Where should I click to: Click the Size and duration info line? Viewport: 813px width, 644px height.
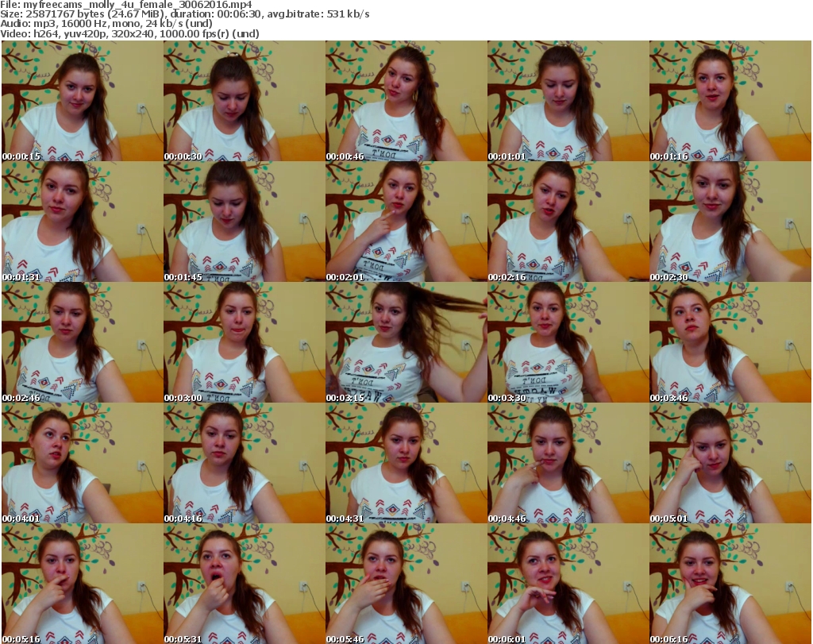pyautogui.click(x=184, y=14)
